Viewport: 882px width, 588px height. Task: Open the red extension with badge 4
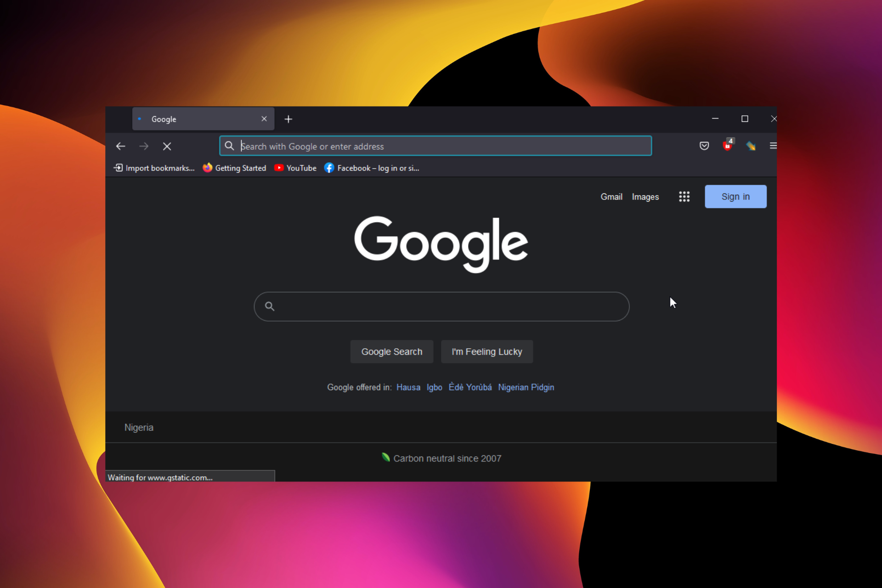click(x=728, y=145)
